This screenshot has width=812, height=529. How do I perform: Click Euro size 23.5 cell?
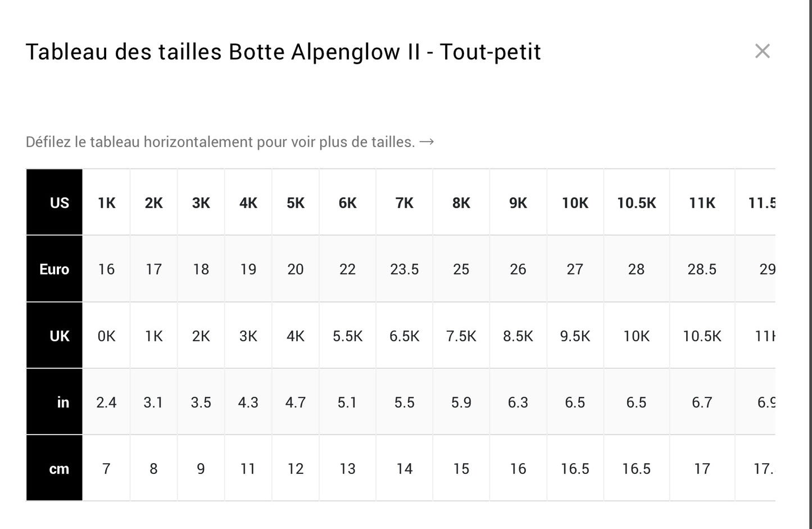tap(405, 269)
